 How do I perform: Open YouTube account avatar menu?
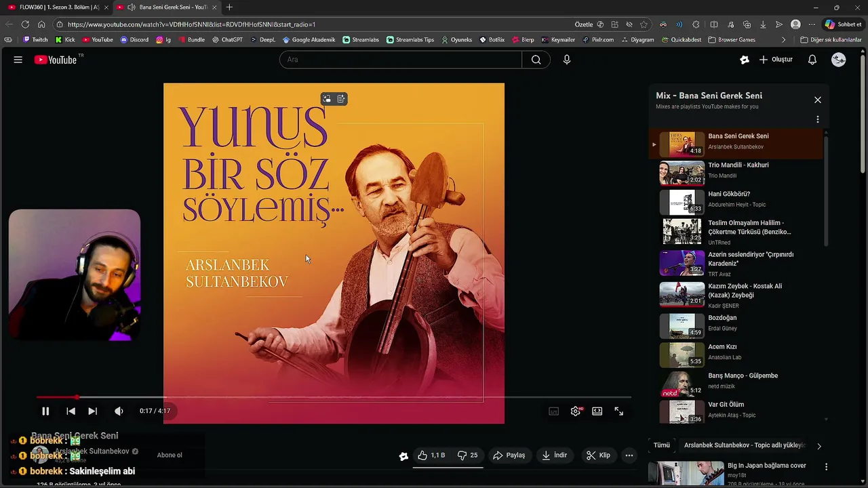(x=839, y=60)
